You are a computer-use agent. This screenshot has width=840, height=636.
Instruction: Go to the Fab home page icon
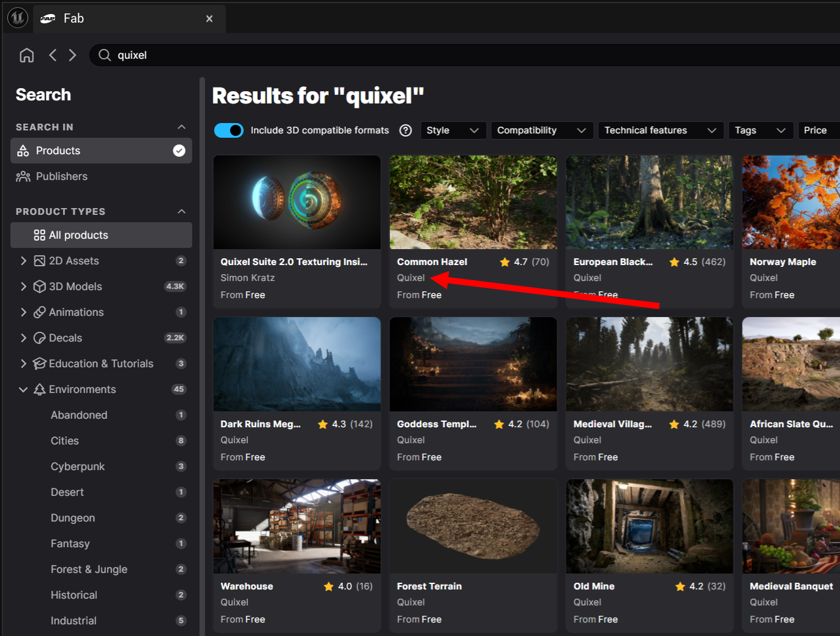(x=26, y=55)
